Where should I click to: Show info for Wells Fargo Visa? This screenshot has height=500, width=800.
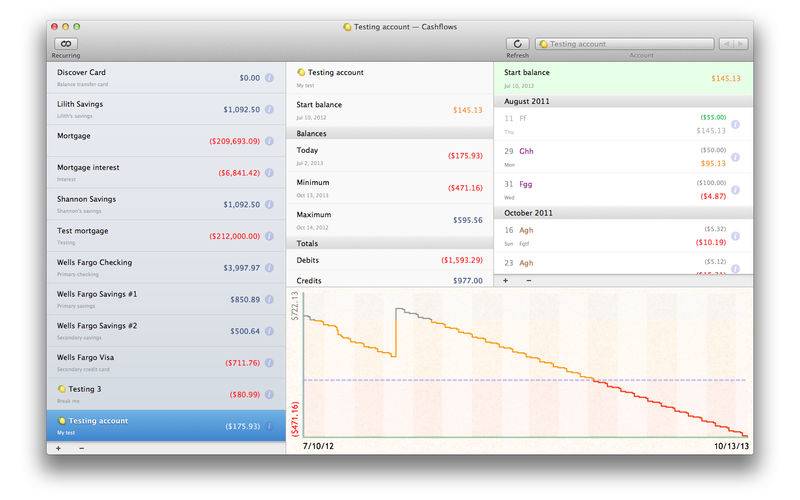pos(269,362)
